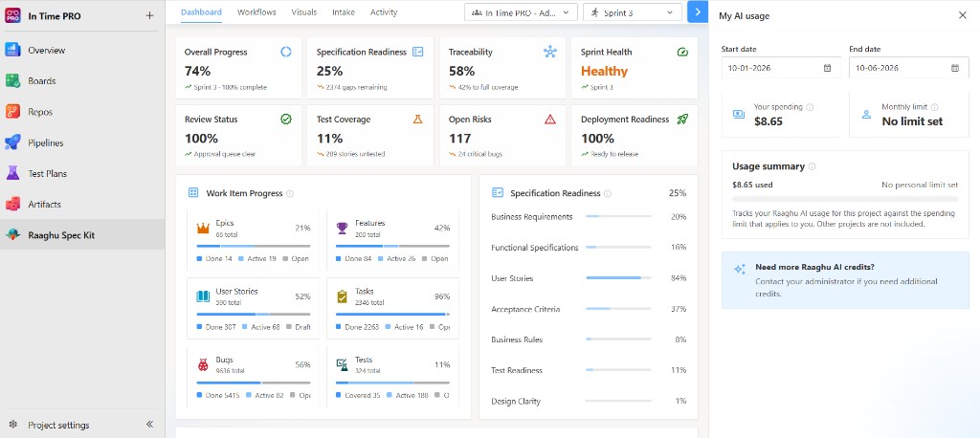
Task: Show info beside Monthly limit
Action: coord(934,107)
